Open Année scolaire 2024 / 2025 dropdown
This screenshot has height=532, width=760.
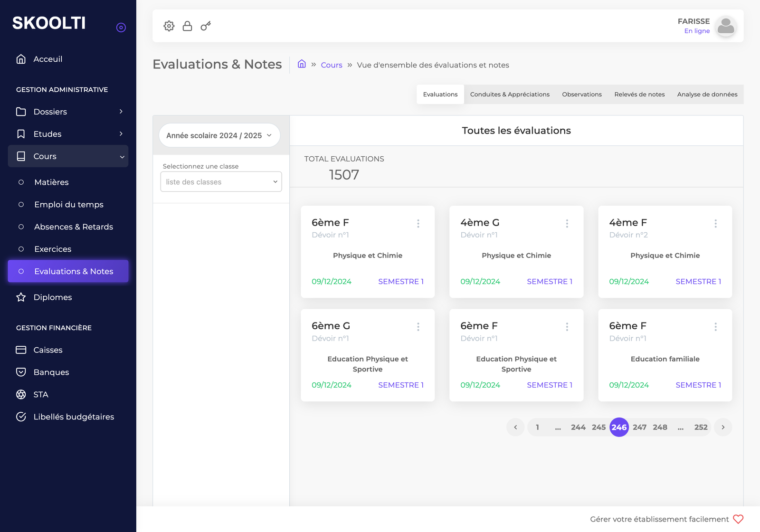point(219,135)
